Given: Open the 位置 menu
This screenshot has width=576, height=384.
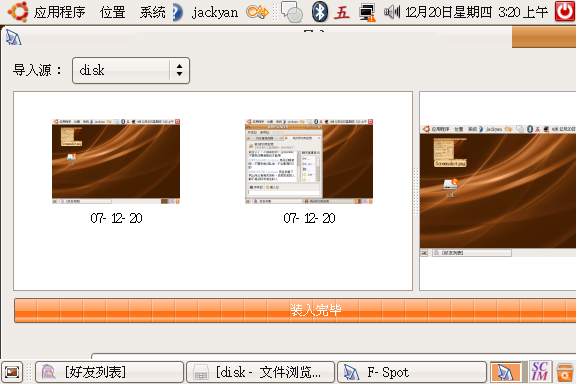Looking at the screenshot, I should (x=112, y=12).
